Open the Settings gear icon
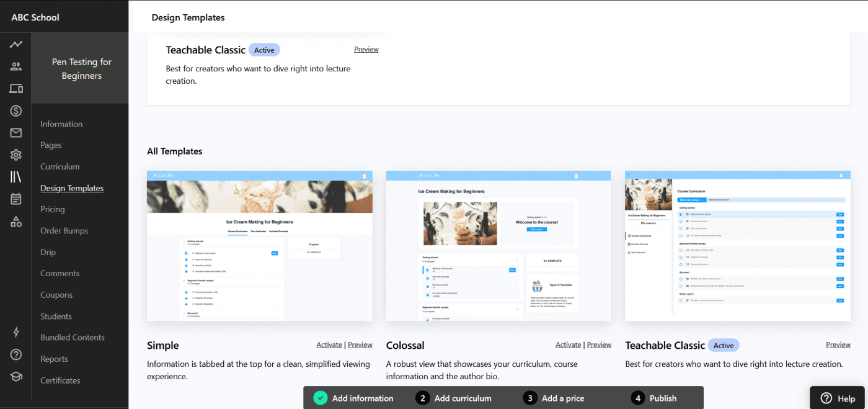868x409 pixels. [x=16, y=155]
